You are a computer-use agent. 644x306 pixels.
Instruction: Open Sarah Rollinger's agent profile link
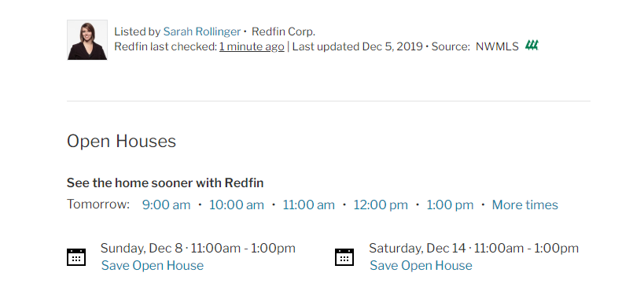click(x=201, y=31)
